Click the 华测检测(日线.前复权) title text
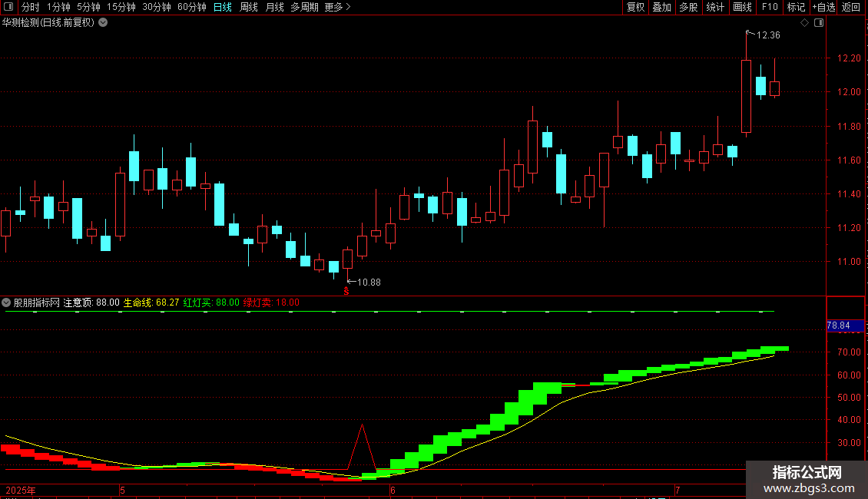 48,23
